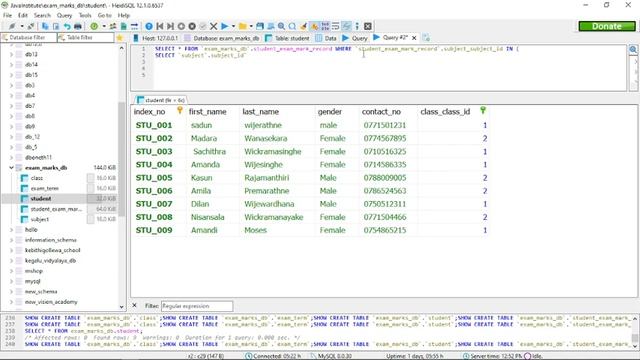Click the Print icon

pos(78,26)
